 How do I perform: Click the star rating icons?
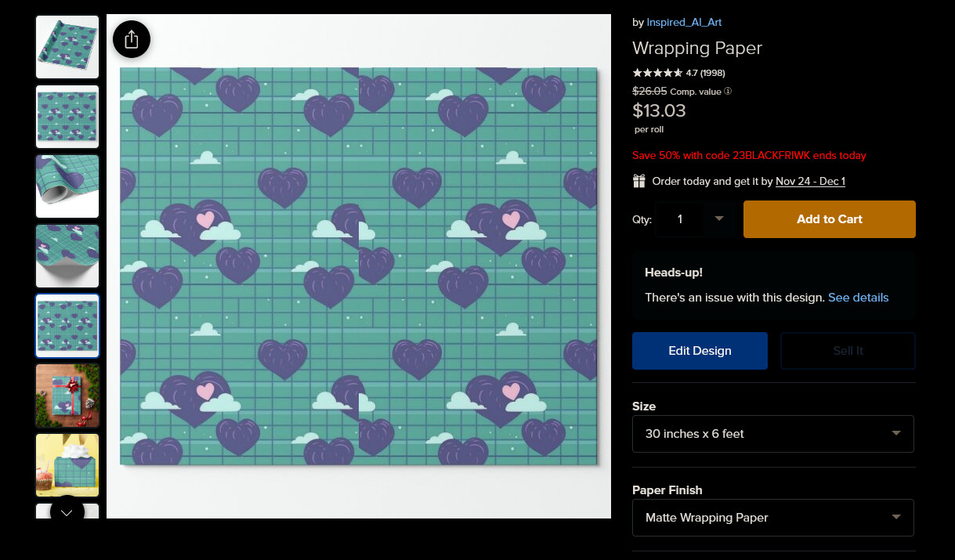(657, 73)
